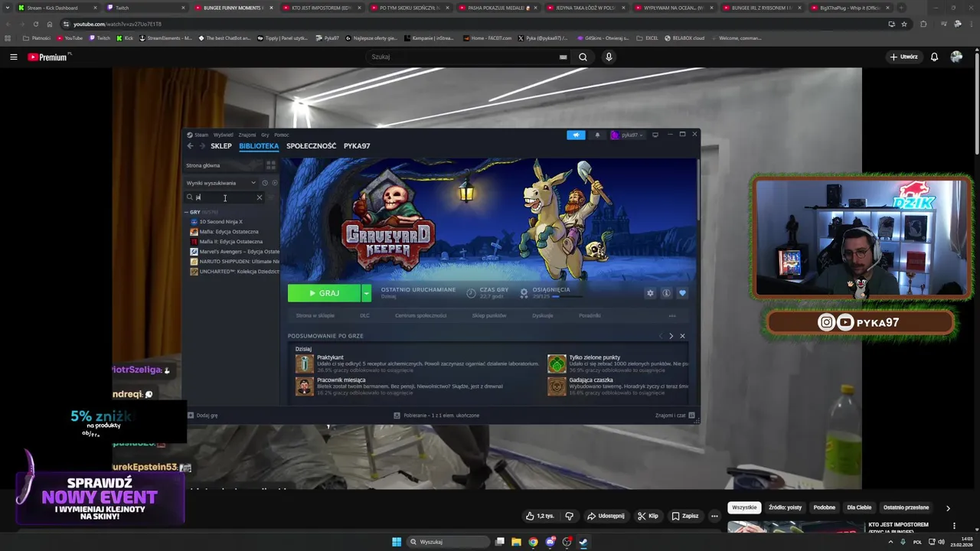Viewport: 980px width, 551px height.
Task: Click YouTube Klip button
Action: point(648,516)
